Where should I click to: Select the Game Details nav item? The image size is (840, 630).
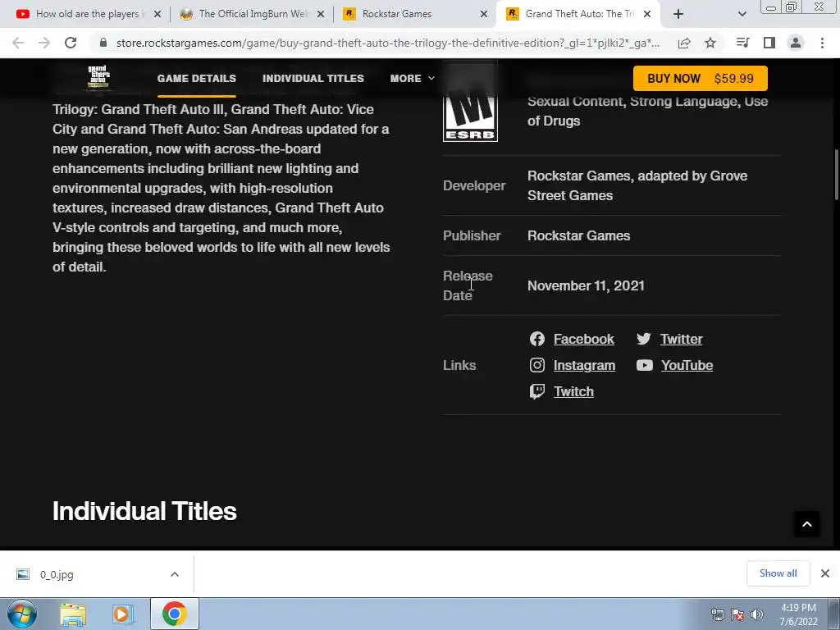point(197,78)
